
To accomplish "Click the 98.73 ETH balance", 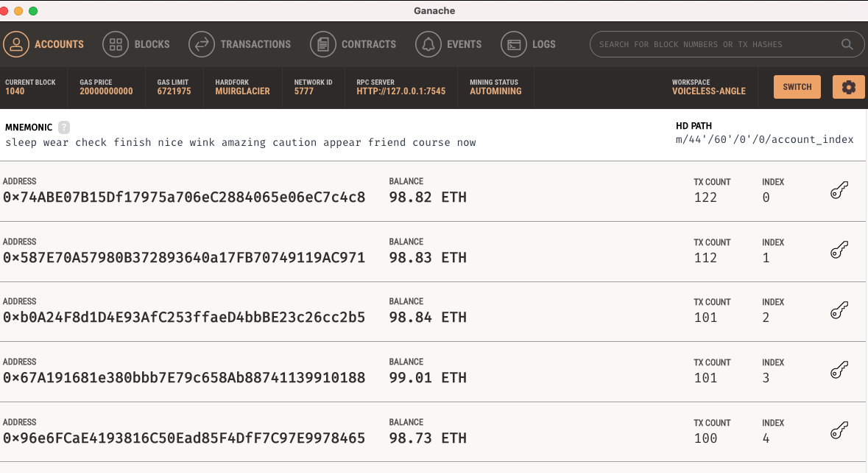I will (428, 438).
